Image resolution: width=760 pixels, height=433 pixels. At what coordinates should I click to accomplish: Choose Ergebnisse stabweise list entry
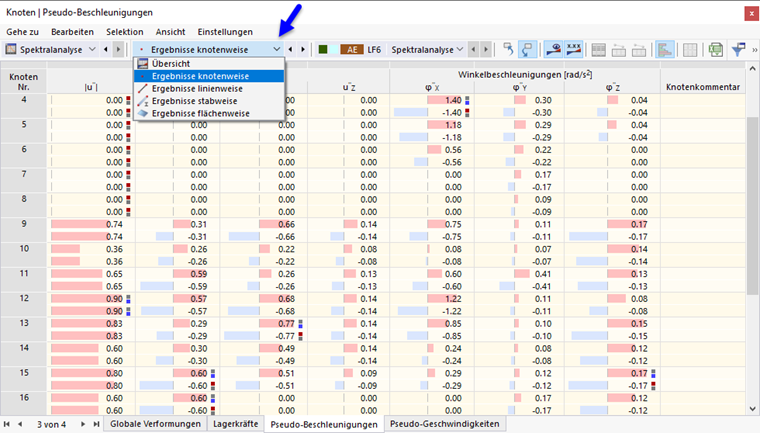click(209, 101)
